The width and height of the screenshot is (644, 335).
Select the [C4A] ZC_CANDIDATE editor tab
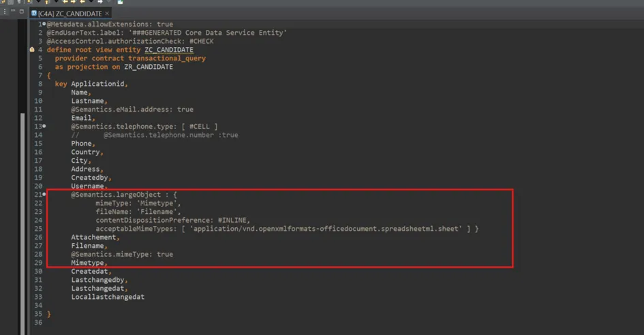(x=70, y=13)
